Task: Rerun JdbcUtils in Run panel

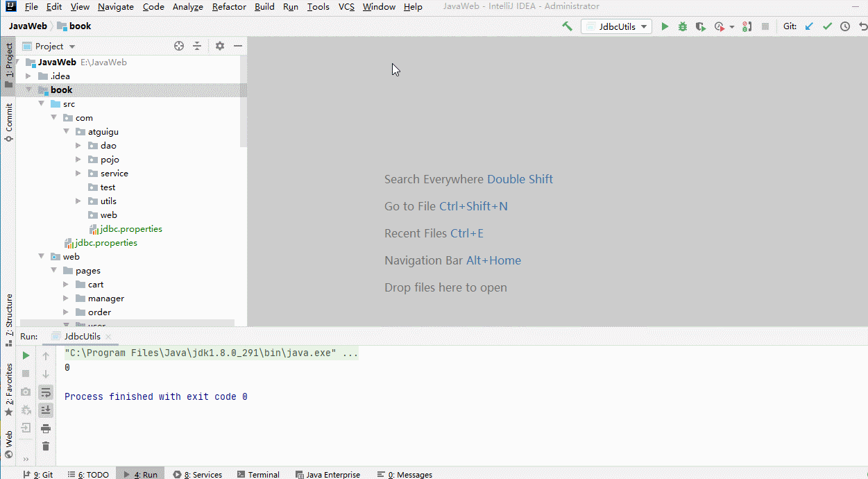Action: point(26,355)
